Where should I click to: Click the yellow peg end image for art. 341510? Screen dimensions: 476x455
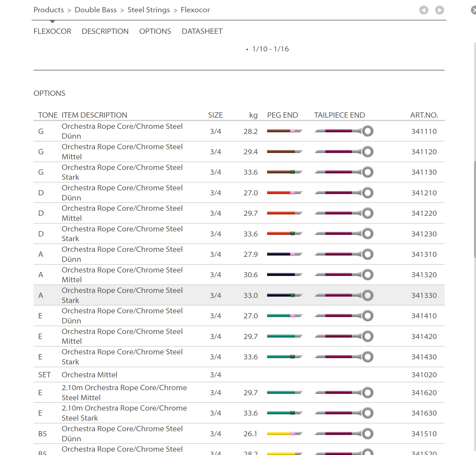click(x=285, y=433)
